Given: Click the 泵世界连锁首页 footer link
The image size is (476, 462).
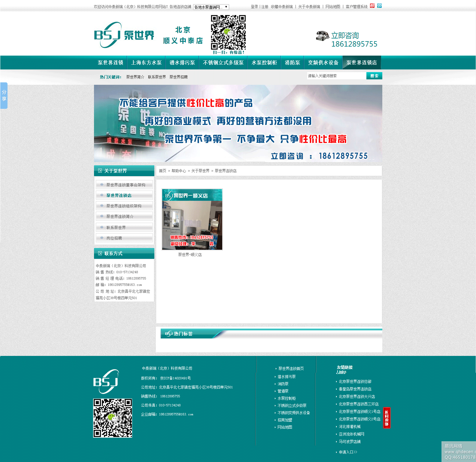Looking at the screenshot, I should pyautogui.click(x=291, y=369).
